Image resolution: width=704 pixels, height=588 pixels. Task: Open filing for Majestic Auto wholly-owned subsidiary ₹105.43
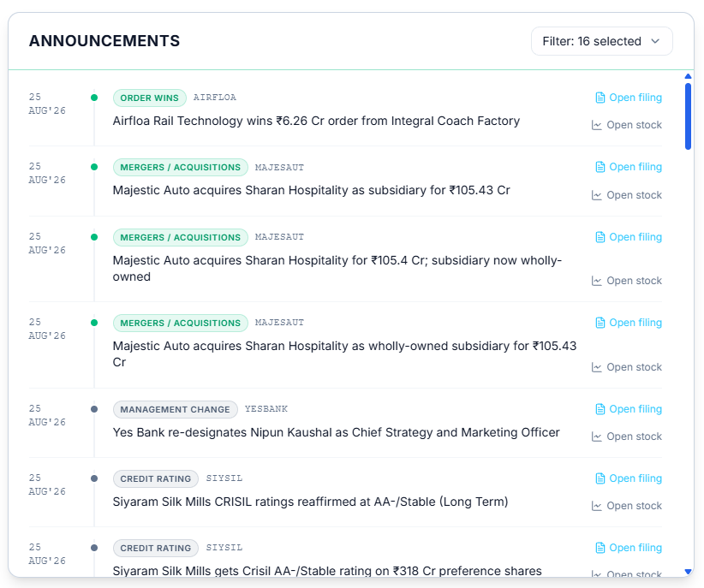[628, 323]
